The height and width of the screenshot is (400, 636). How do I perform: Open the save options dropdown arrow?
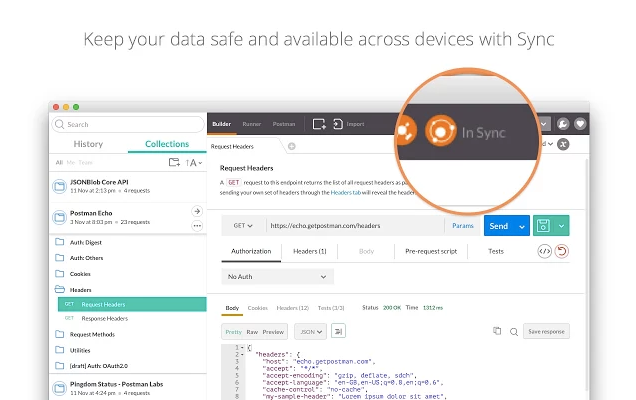(561, 226)
